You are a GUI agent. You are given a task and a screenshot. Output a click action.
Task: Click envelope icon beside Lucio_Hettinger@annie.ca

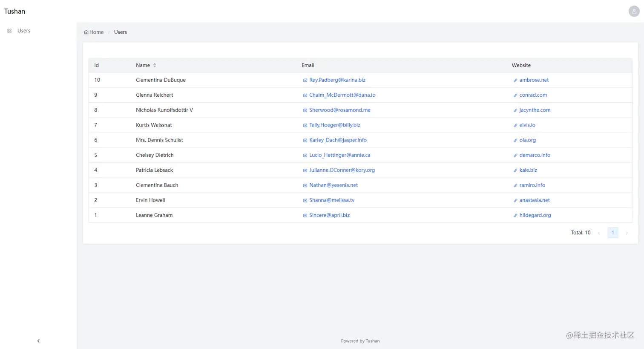[x=305, y=155]
